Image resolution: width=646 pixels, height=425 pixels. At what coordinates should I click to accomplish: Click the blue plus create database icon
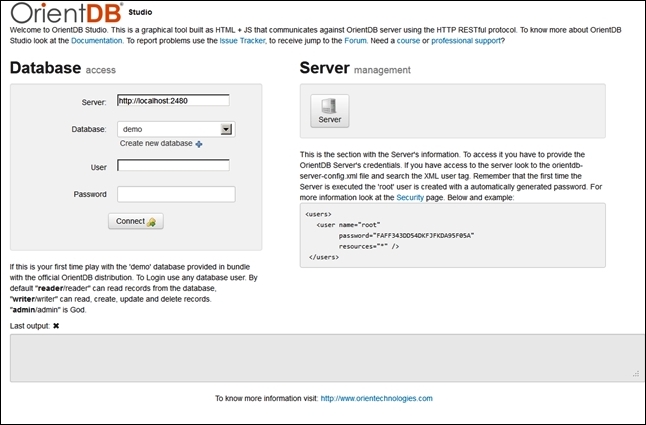(x=199, y=144)
